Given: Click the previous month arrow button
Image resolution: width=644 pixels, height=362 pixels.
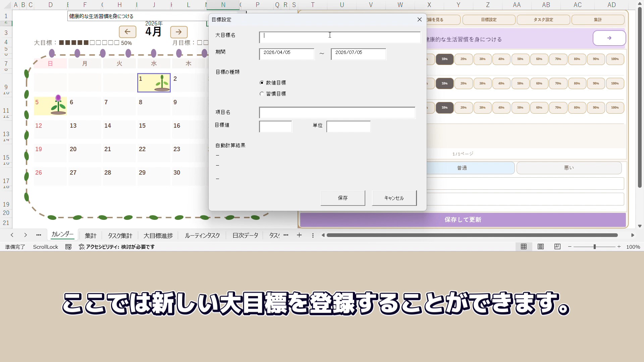Looking at the screenshot, I should pos(127,32).
